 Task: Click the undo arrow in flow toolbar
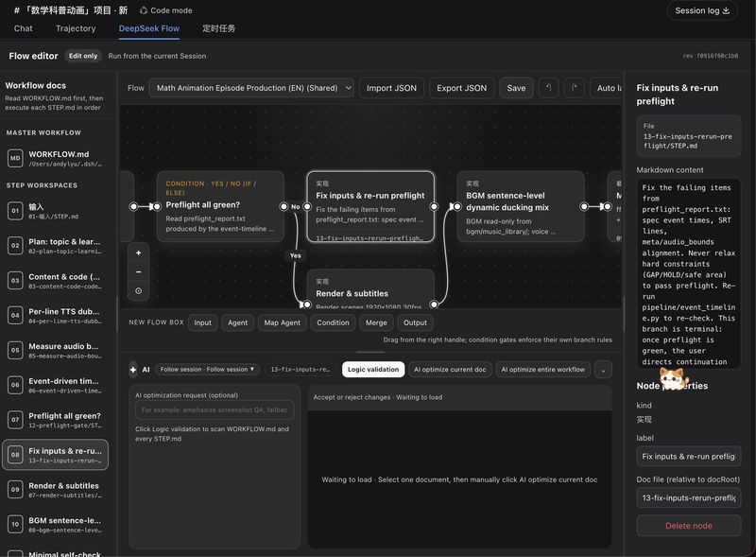click(548, 88)
